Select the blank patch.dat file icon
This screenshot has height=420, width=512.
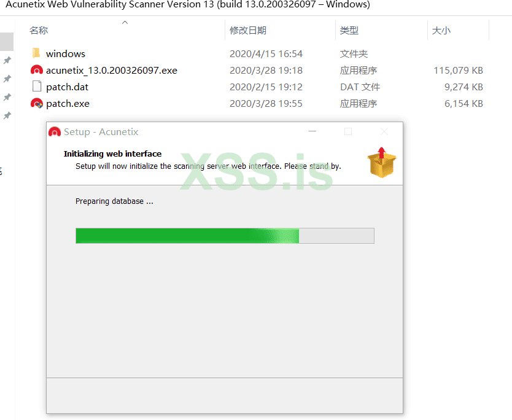[x=37, y=87]
